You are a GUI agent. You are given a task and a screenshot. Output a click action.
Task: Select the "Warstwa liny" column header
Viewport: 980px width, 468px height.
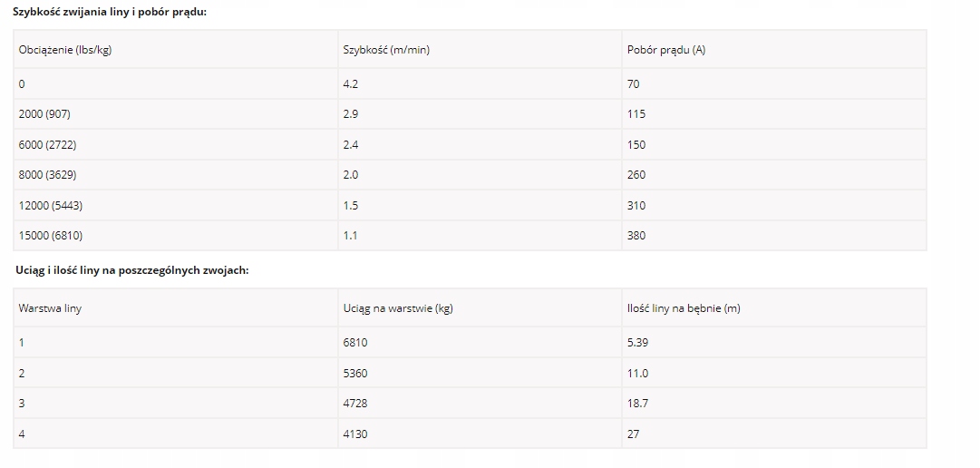click(50, 308)
